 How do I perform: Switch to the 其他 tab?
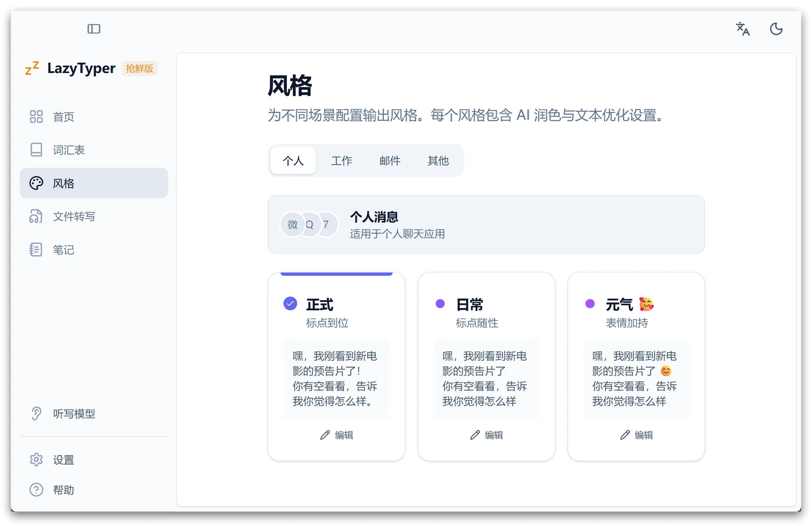(438, 160)
